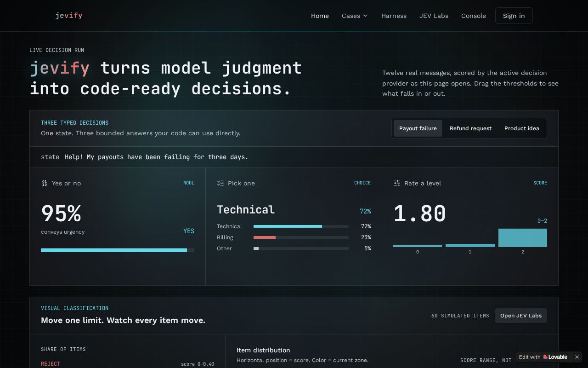Image resolution: width=588 pixels, height=368 pixels.
Task: Click the Lovable heart logo icon
Action: click(x=546, y=357)
